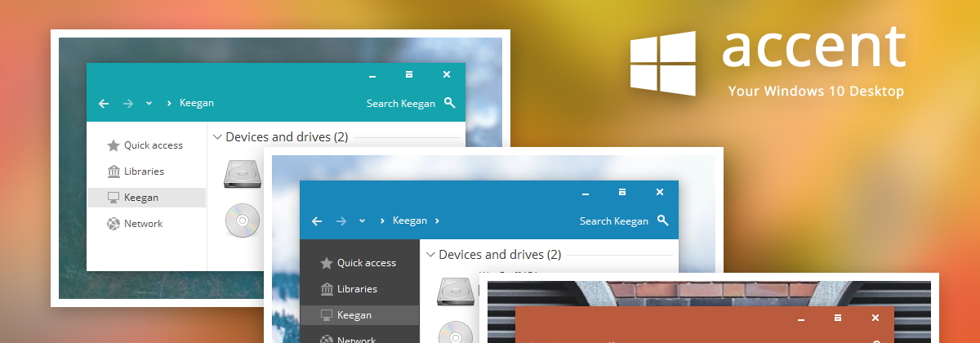Maximize the teal explorer window

[x=409, y=74]
